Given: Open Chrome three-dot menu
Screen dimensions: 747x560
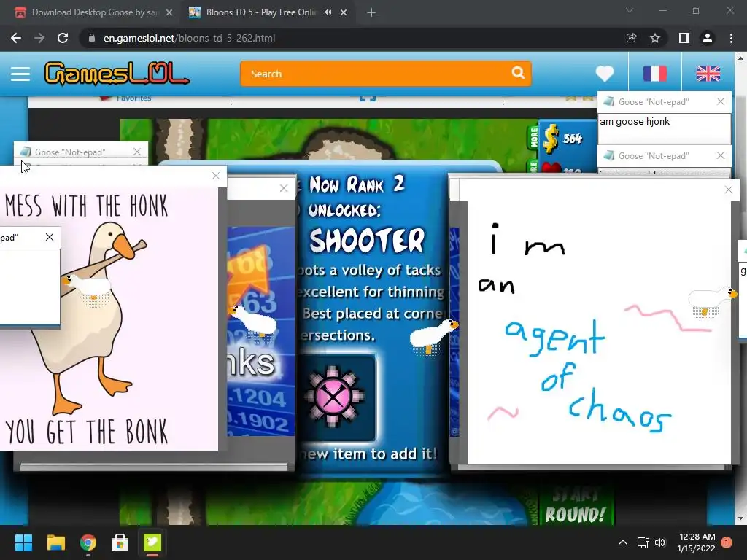Looking at the screenshot, I should coord(731,38).
